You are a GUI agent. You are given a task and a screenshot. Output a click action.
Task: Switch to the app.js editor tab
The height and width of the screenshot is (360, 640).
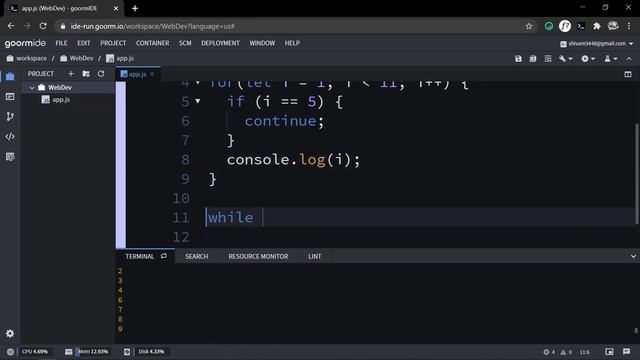coord(138,74)
